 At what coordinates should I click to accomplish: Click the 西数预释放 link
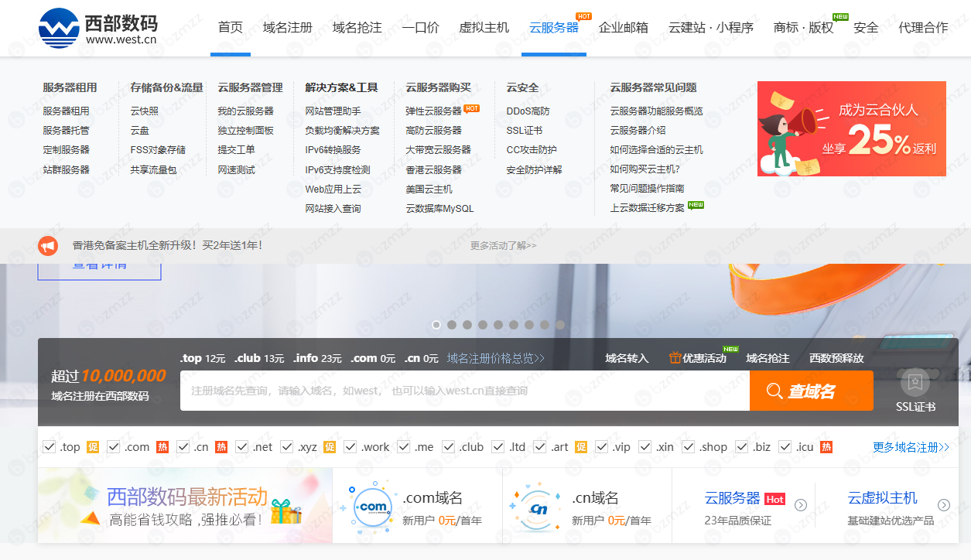point(836,358)
